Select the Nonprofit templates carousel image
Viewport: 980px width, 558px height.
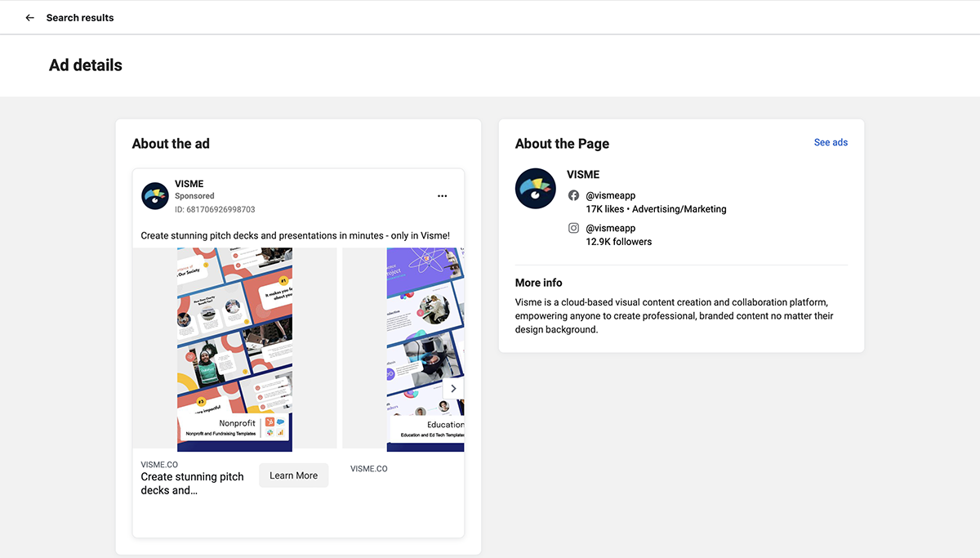click(234, 349)
